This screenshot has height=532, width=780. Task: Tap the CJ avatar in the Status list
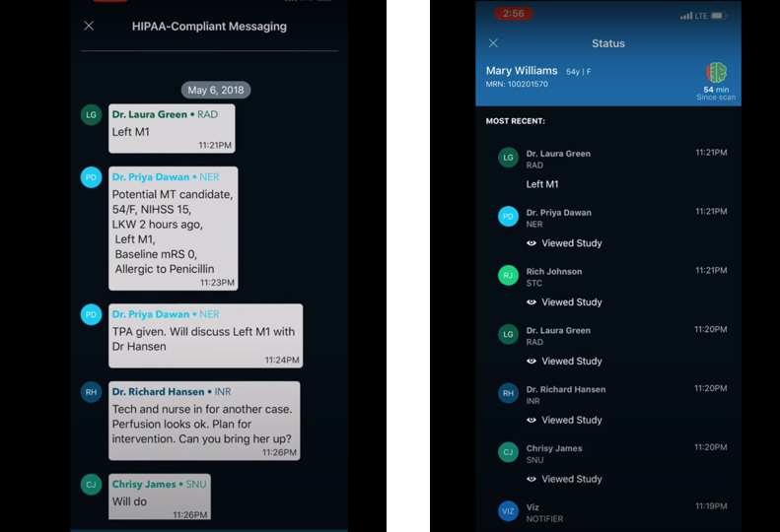tap(508, 452)
